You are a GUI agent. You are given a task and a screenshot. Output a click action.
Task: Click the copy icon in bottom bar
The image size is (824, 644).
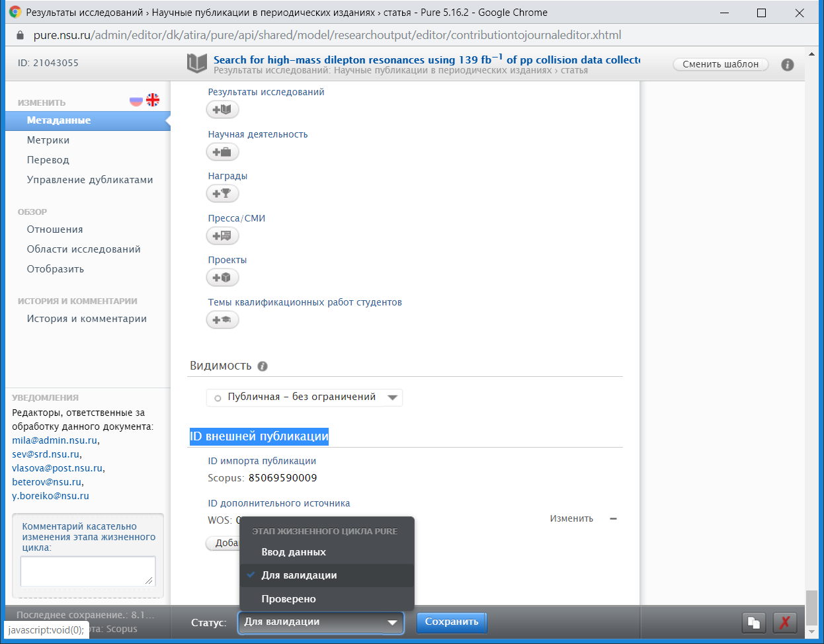(x=753, y=622)
